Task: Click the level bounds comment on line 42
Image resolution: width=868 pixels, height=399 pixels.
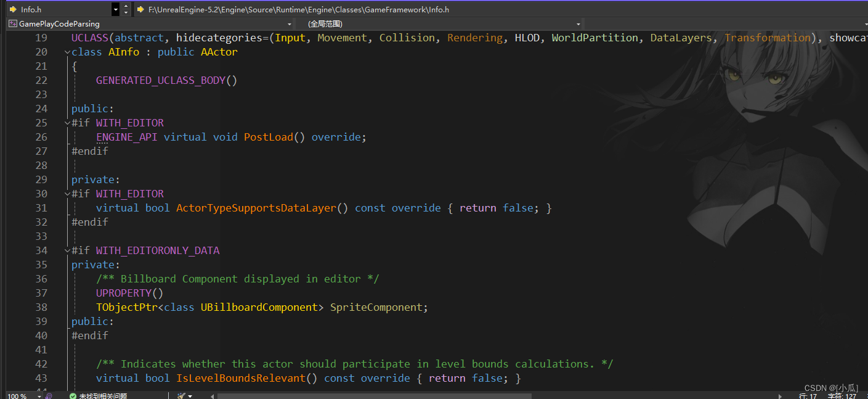Action: pos(354,364)
